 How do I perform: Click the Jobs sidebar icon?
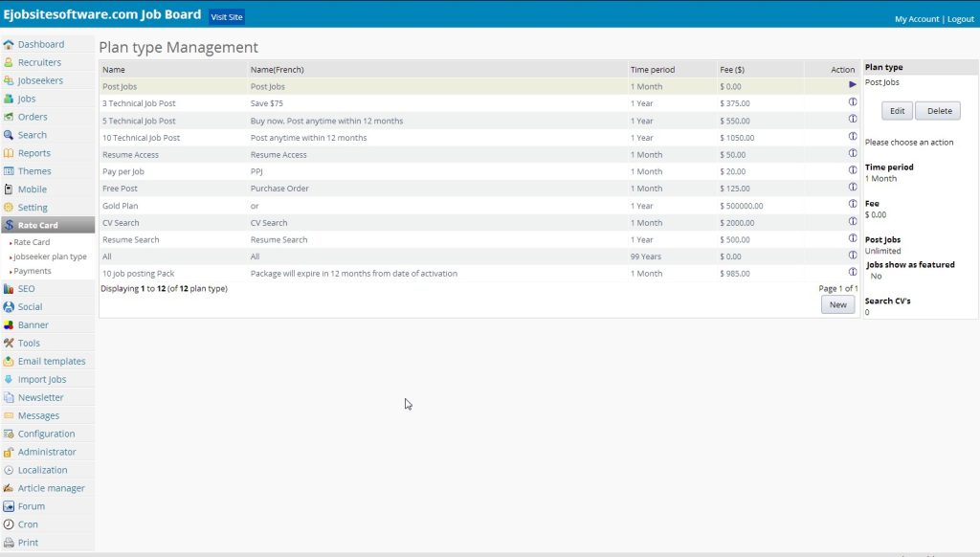8,99
